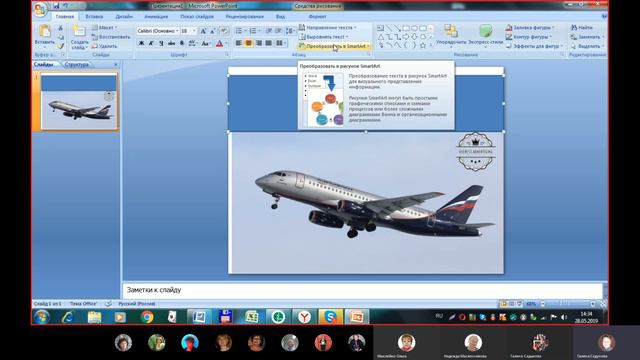Clear all text formatting
Viewport: 640px width, 360px height.
[x=224, y=31]
